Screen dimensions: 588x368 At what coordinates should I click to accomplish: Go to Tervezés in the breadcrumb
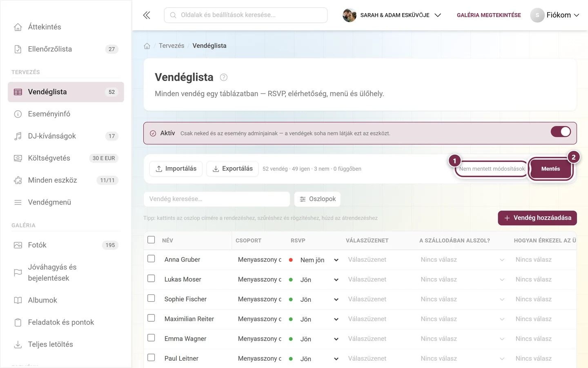[171, 46]
